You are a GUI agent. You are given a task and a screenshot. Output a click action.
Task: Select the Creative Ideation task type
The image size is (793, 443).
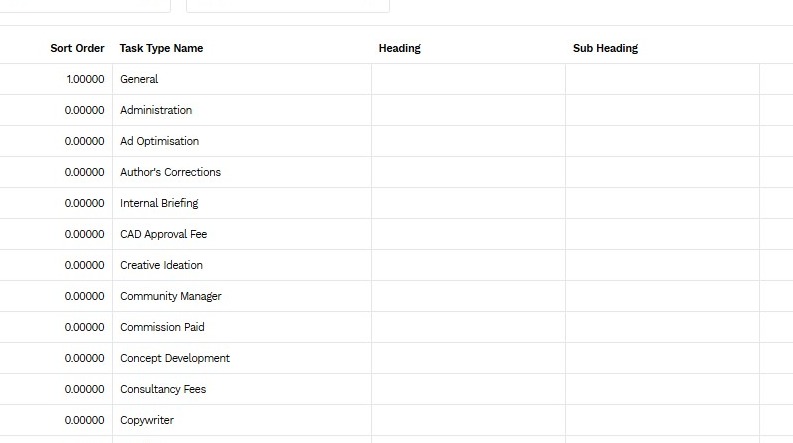click(161, 265)
